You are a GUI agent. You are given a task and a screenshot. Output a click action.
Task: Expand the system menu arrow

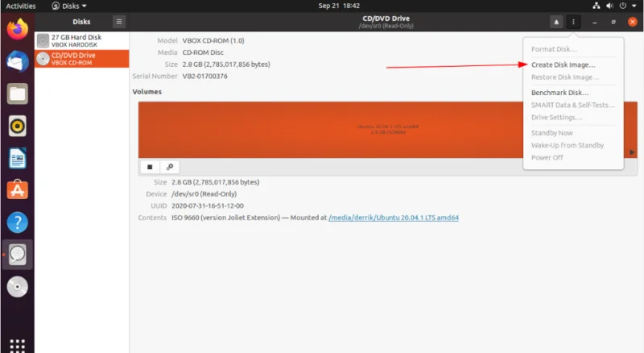tap(634, 6)
